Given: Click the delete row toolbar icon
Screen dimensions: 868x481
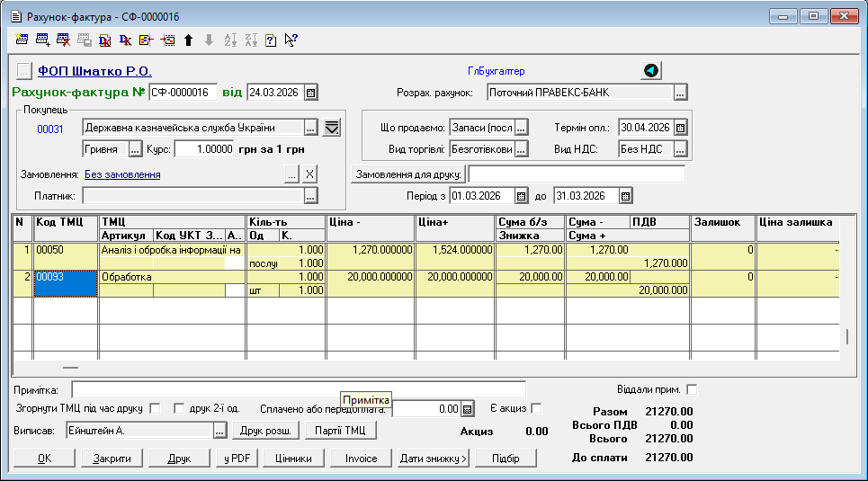Looking at the screenshot, I should click(x=64, y=40).
